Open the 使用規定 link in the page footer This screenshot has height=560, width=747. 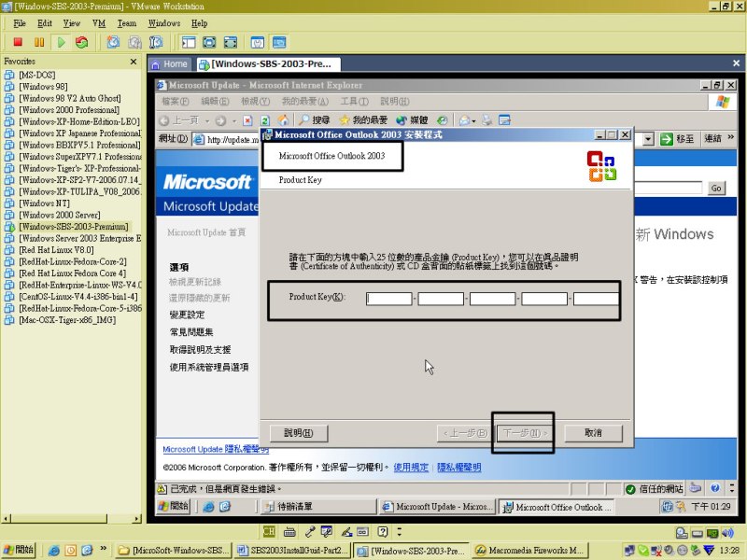(411, 468)
